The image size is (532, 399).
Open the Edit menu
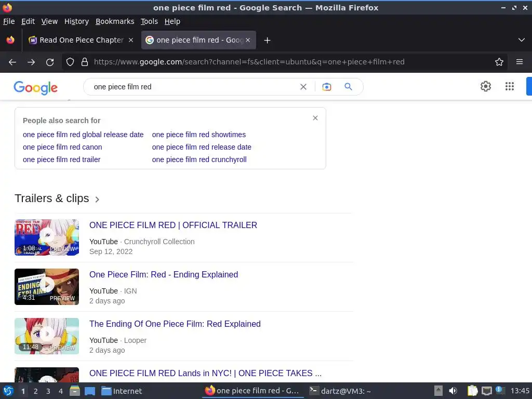point(28,21)
